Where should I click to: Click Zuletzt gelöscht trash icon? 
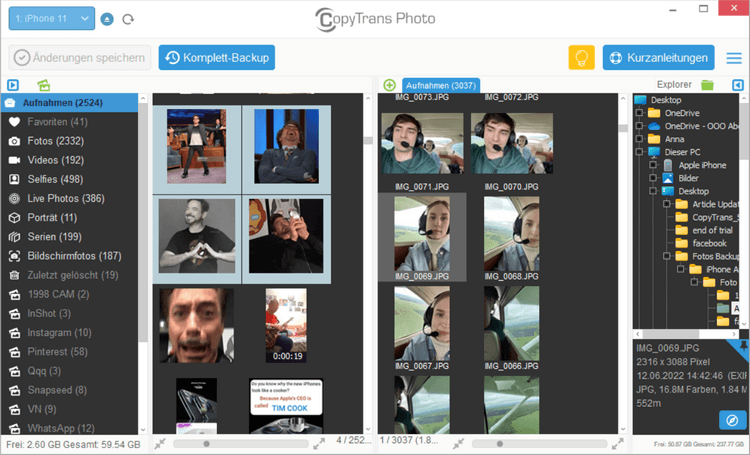tap(14, 275)
